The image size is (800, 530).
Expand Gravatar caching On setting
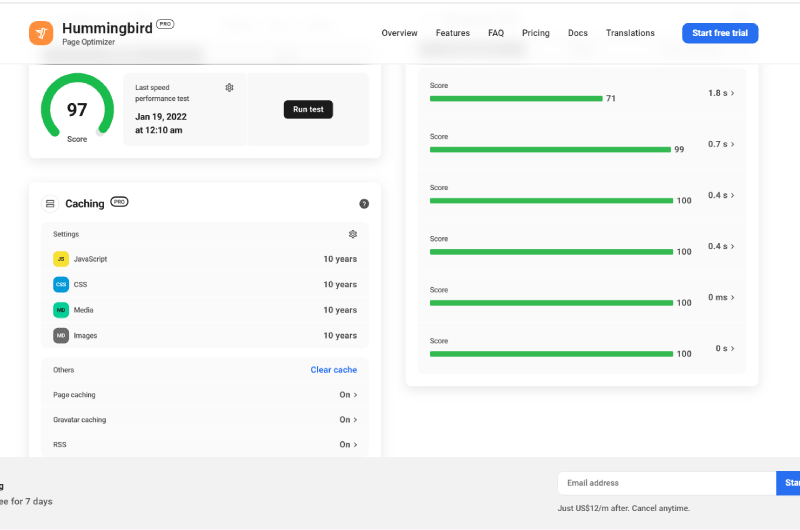(x=348, y=420)
